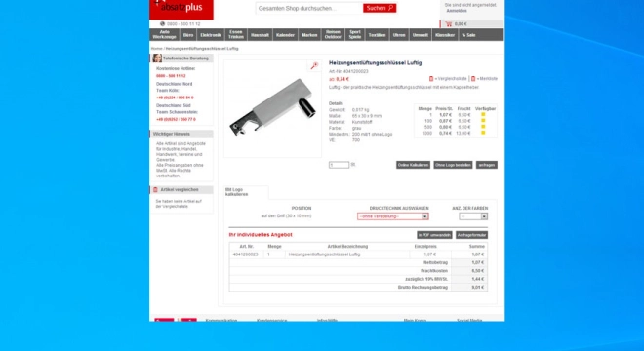Click the Suchen search button
Screen dimensions: 644x351
(380, 8)
